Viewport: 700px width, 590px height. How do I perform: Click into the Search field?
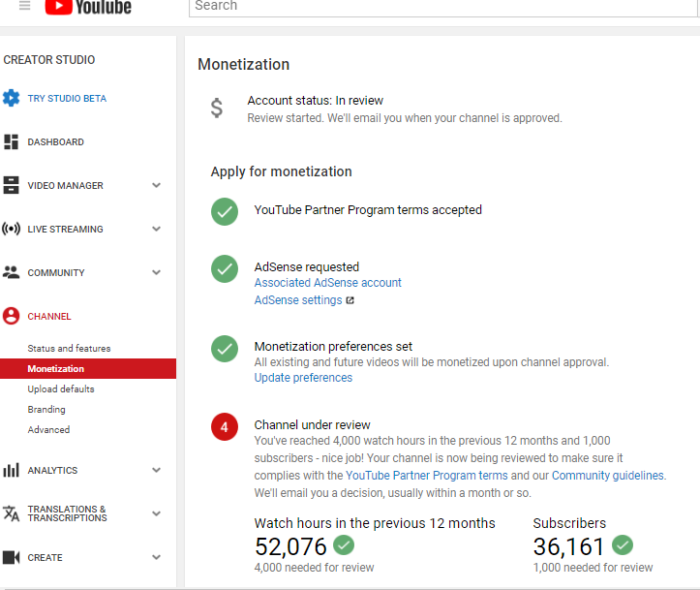pyautogui.click(x=442, y=7)
